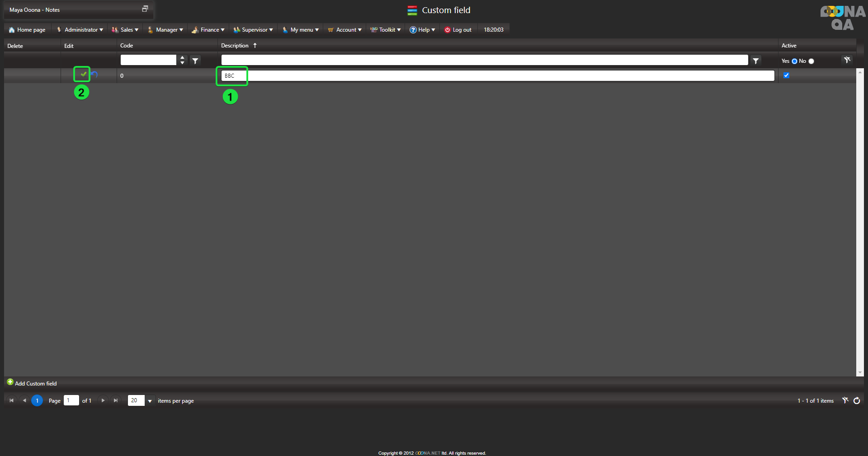Cancel row edit with blue undo arrow

pyautogui.click(x=94, y=75)
